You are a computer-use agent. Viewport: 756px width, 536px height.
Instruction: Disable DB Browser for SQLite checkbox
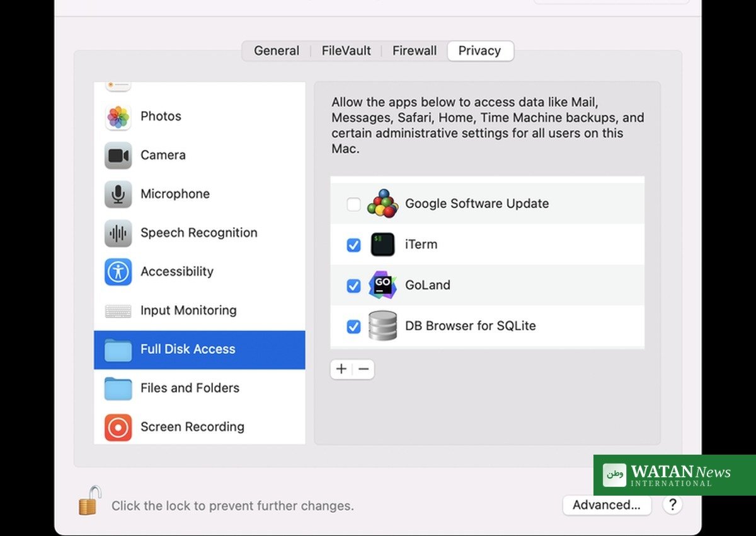(354, 327)
